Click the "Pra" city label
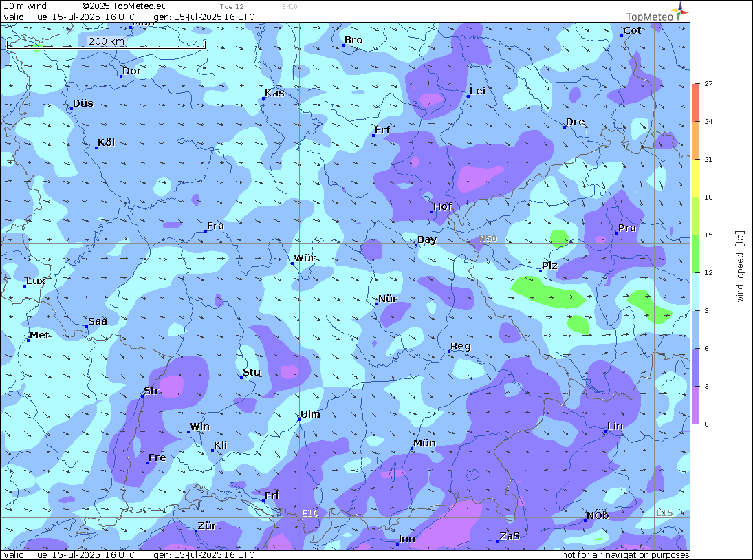This screenshot has width=753, height=560. (x=627, y=228)
